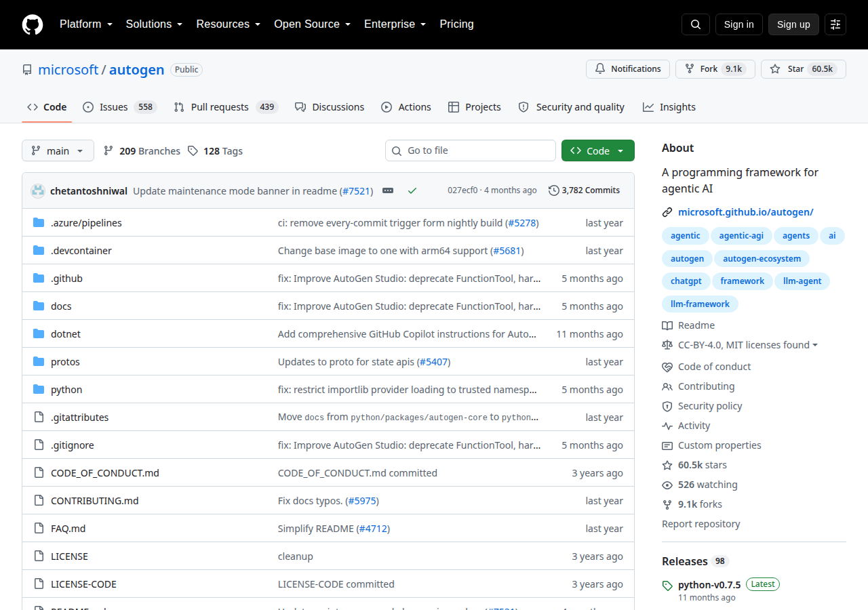The height and width of the screenshot is (610, 868).
Task: Click the Go to file search field
Action: tap(471, 150)
